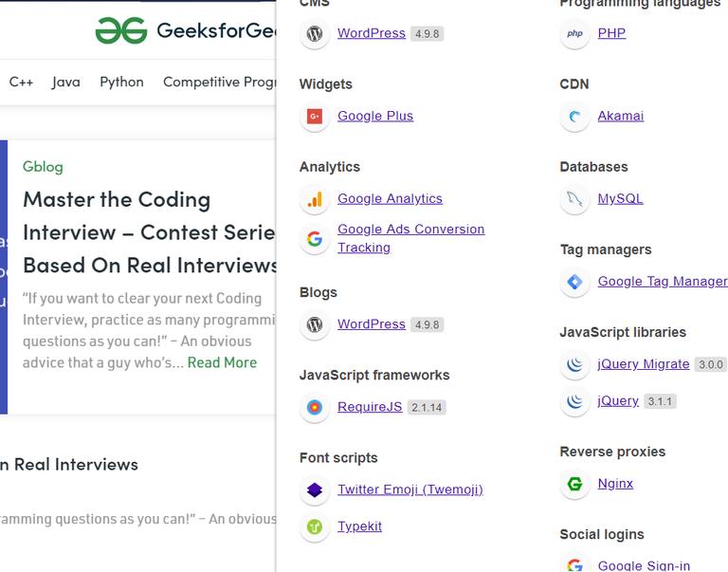
Task: Open the jQuery Migrate link
Action: point(644,364)
